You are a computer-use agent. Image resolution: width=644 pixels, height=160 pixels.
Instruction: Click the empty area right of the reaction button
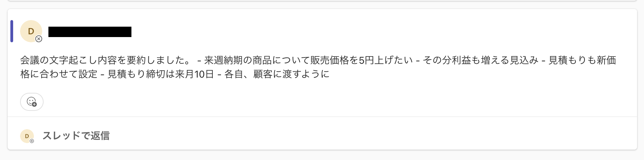pyautogui.click(x=339, y=102)
